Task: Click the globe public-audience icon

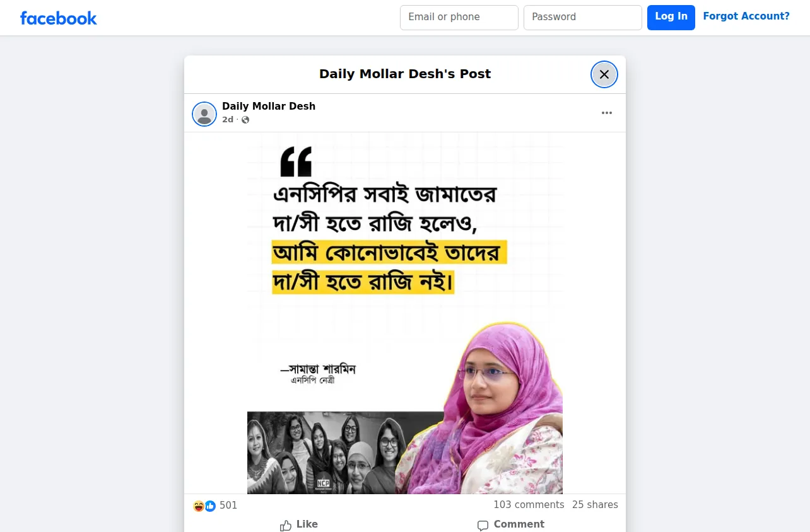Action: pos(245,120)
